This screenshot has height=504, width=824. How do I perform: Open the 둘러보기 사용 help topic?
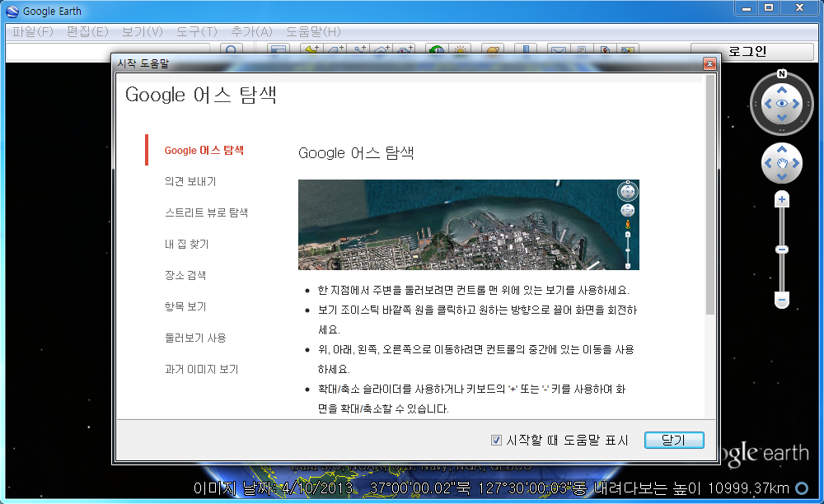pos(195,338)
